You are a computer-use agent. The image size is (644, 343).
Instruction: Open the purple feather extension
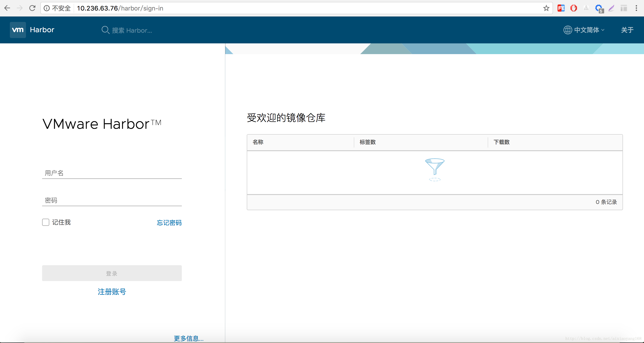(611, 8)
